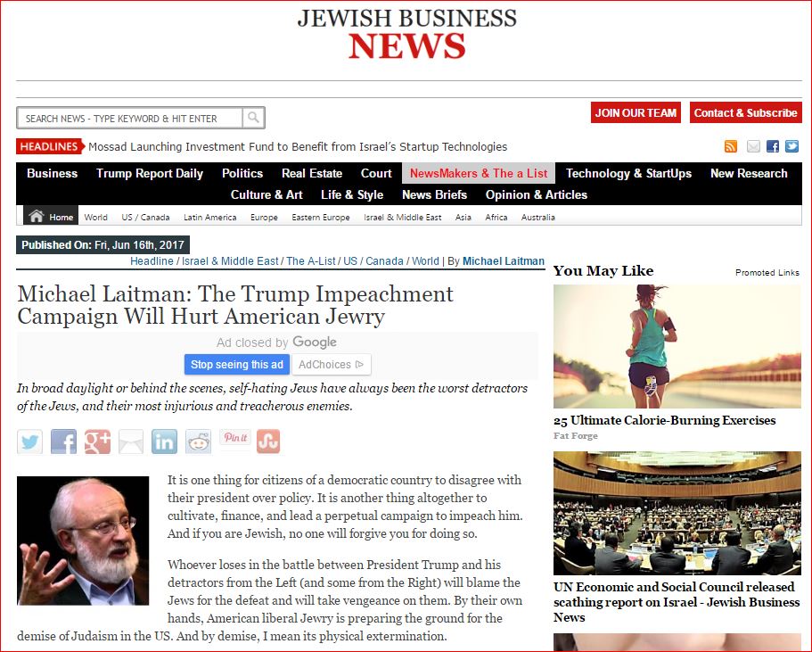
Task: Open the RSS feed icon in header
Action: pos(731,147)
